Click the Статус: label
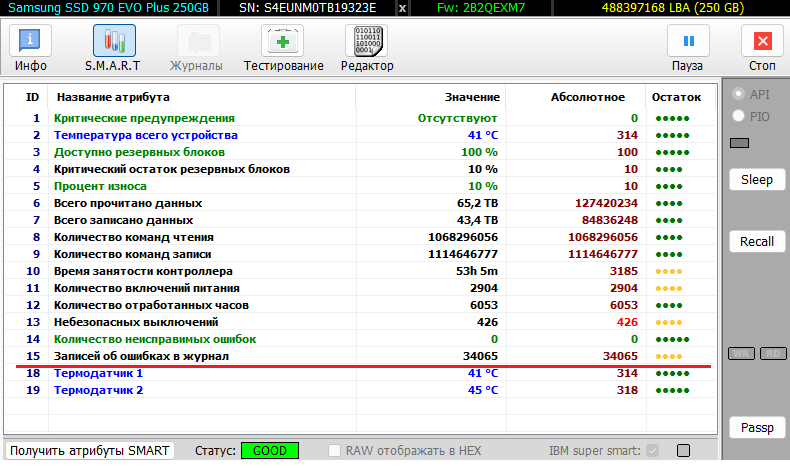 pos(215,450)
